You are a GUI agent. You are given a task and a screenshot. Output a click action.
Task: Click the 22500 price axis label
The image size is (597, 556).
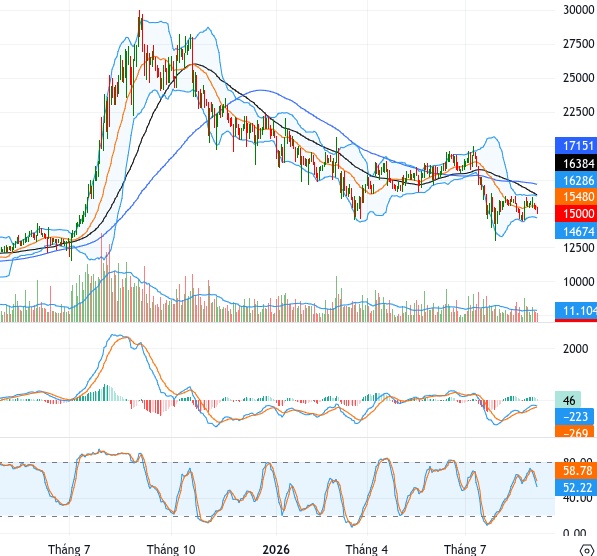[x=578, y=112]
